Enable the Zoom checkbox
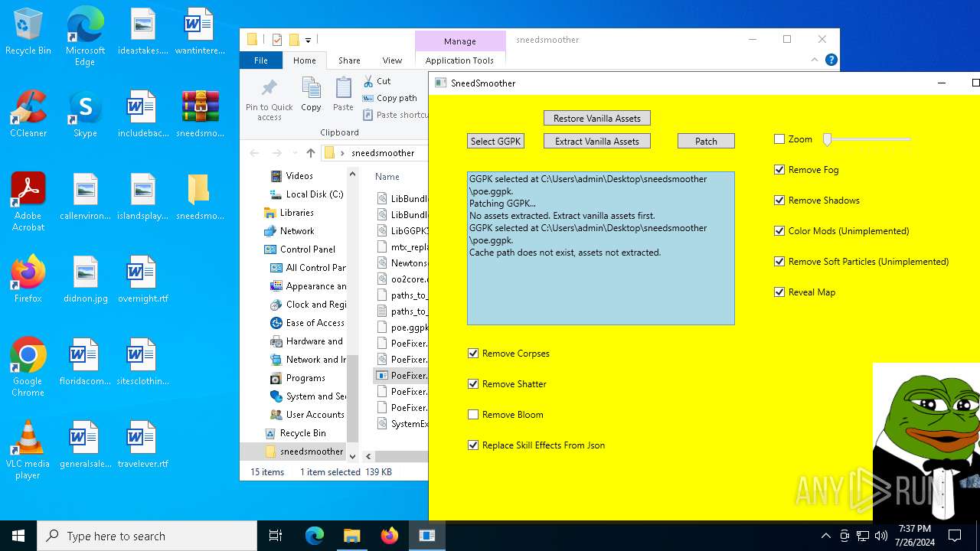This screenshot has height=551, width=980. click(x=779, y=139)
